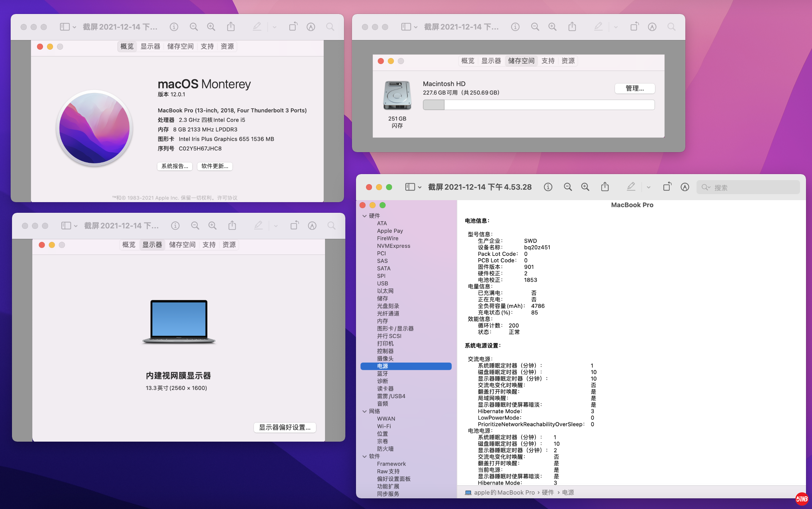Click the 搜索 field in the battery screenshot window

coord(748,187)
